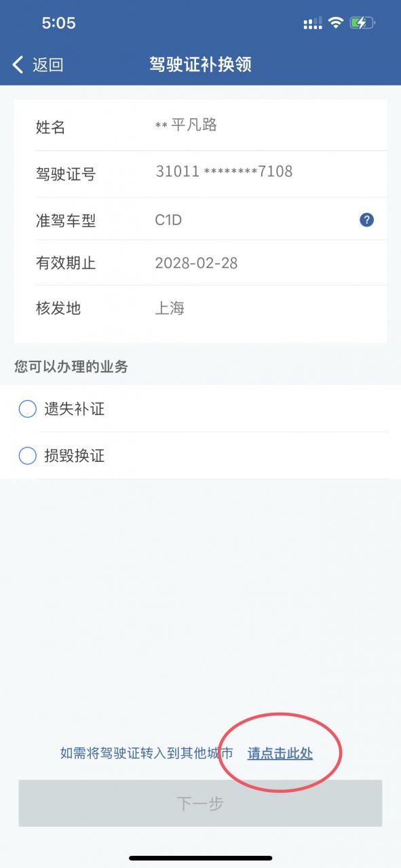Open the 请点击此处 link
Image resolution: width=401 pixels, height=868 pixels.
[281, 753]
